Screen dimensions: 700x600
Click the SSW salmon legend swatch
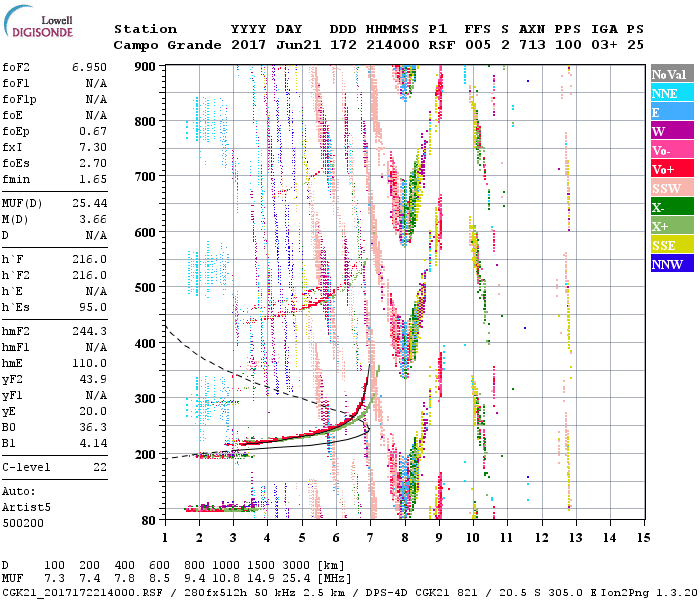(672, 188)
